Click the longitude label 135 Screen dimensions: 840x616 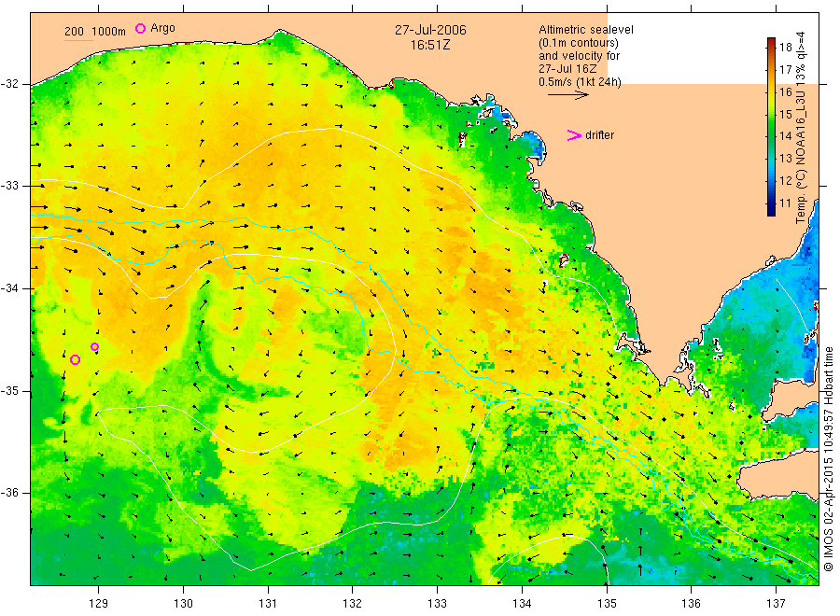607,603
